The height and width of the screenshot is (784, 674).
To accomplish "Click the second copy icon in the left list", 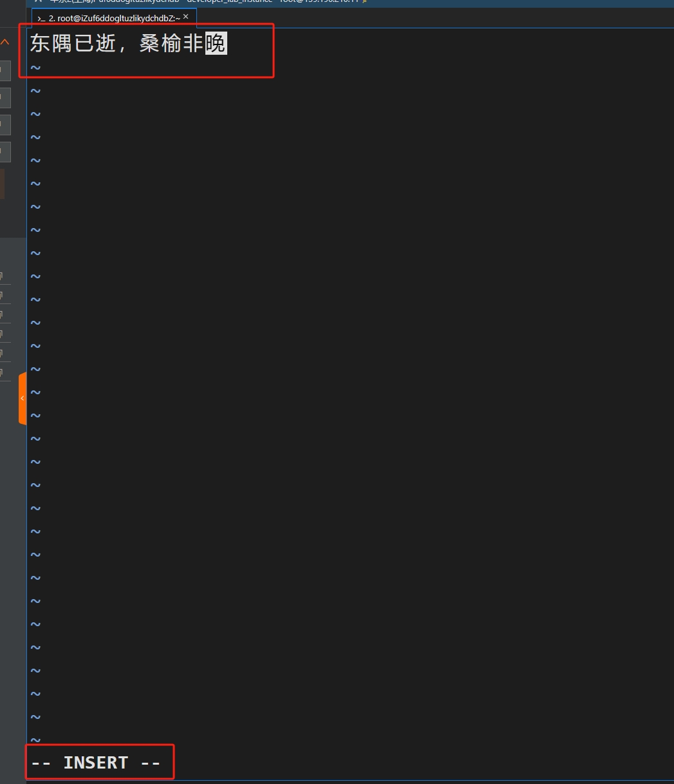I will point(2,296).
